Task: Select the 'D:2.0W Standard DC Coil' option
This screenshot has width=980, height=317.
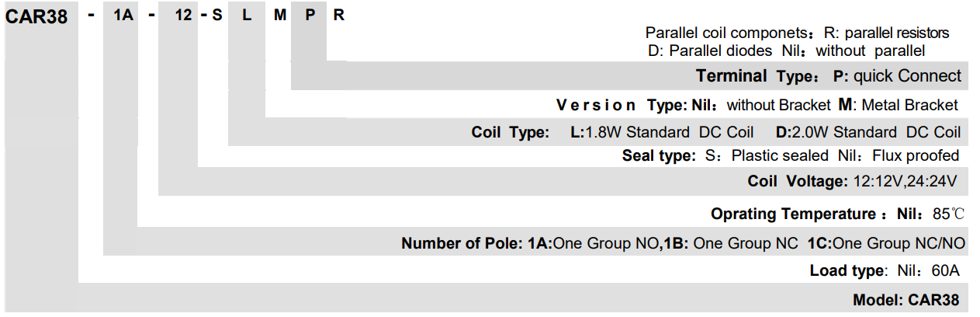Action: [867, 132]
